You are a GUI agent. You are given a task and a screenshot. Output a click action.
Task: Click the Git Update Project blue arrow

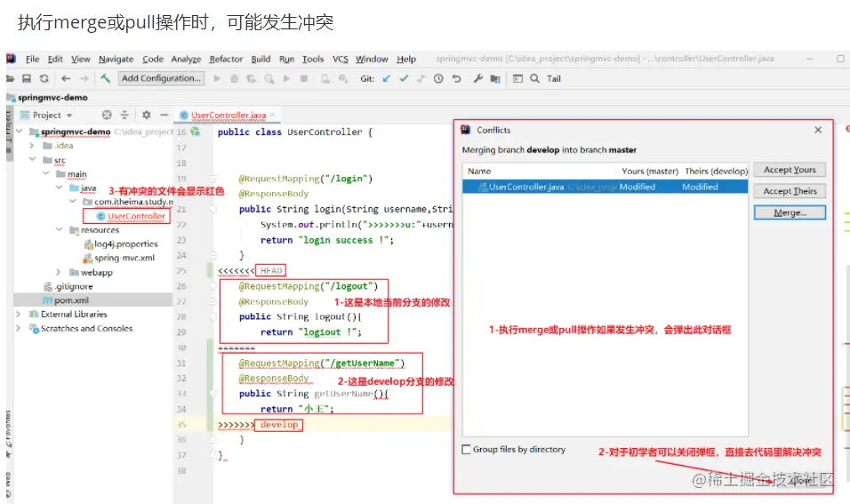pyautogui.click(x=387, y=78)
